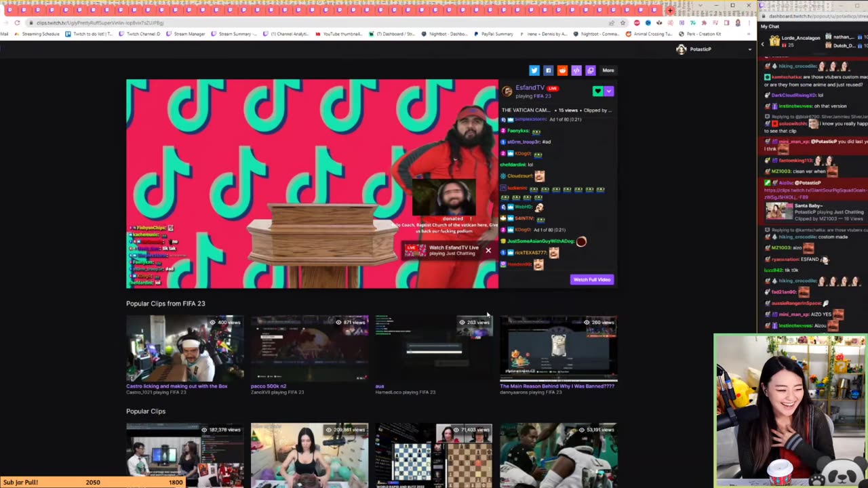The height and width of the screenshot is (488, 868).
Task: Open PotasticP account menu dropdown
Action: click(x=749, y=49)
